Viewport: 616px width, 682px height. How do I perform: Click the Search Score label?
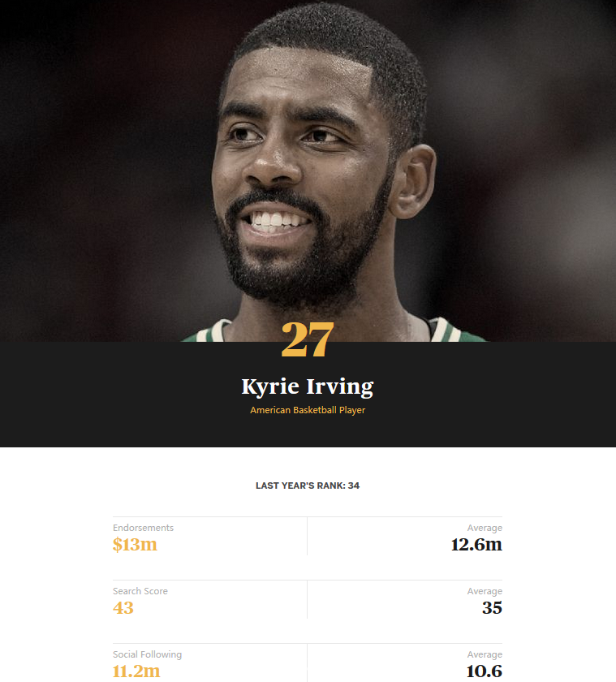tap(140, 591)
